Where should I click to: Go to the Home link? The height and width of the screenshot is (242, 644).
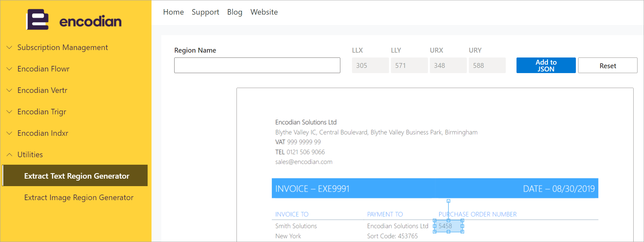pyautogui.click(x=174, y=12)
